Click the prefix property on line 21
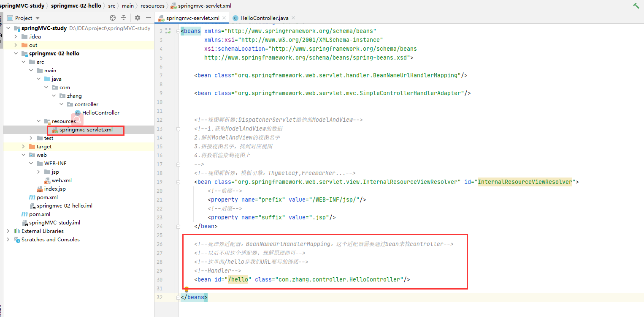This screenshot has height=317, width=644. [x=287, y=199]
